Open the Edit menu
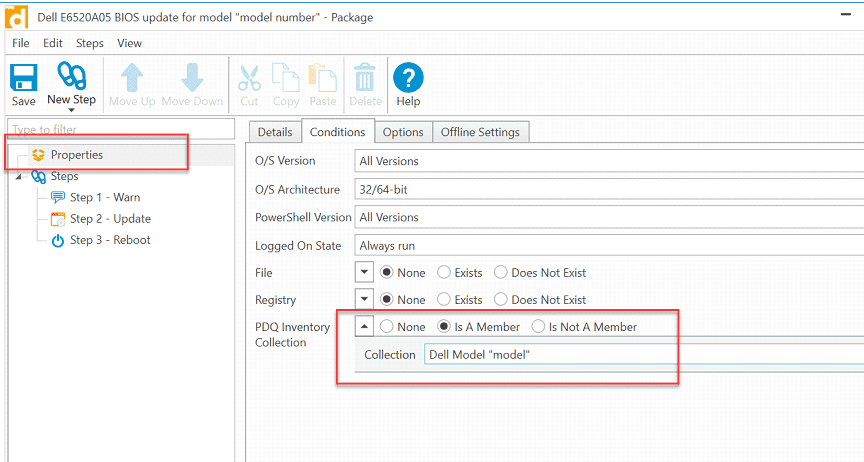This screenshot has width=864, height=462. 53,43
